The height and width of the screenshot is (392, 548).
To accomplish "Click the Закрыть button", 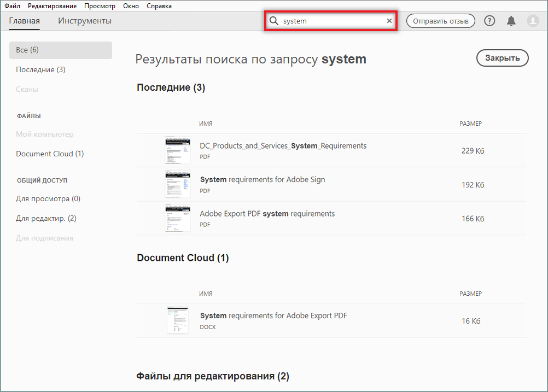I will [502, 58].
